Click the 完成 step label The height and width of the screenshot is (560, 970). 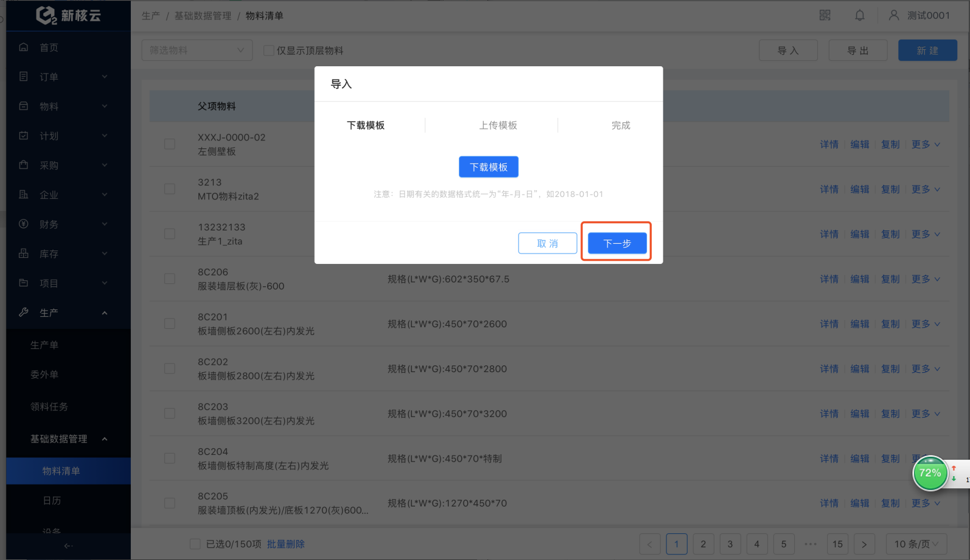[x=621, y=125]
